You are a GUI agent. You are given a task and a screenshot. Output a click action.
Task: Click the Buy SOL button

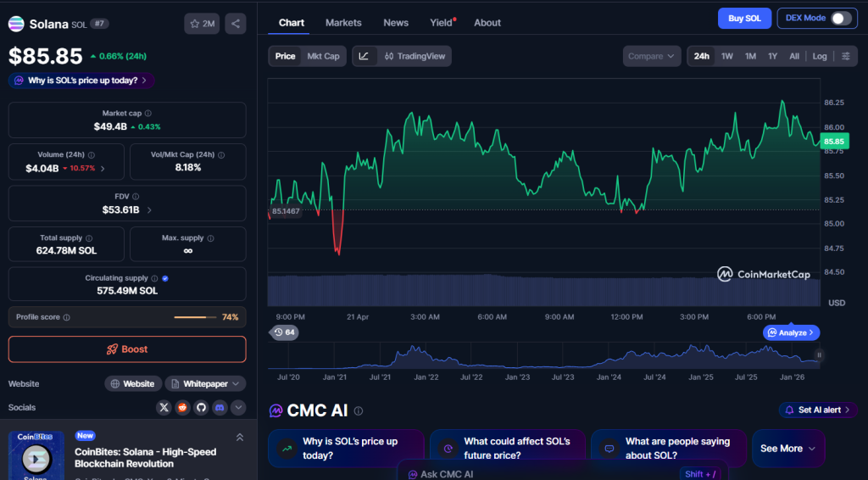tap(744, 19)
